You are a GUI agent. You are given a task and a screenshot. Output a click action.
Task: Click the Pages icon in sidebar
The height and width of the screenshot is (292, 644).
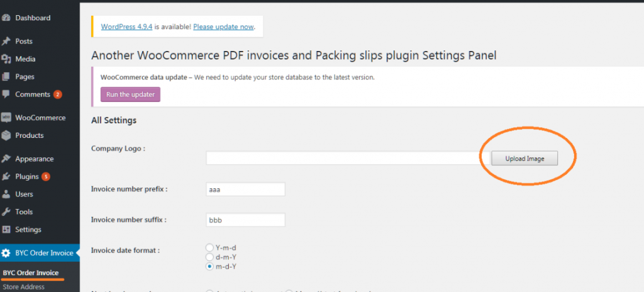6,77
